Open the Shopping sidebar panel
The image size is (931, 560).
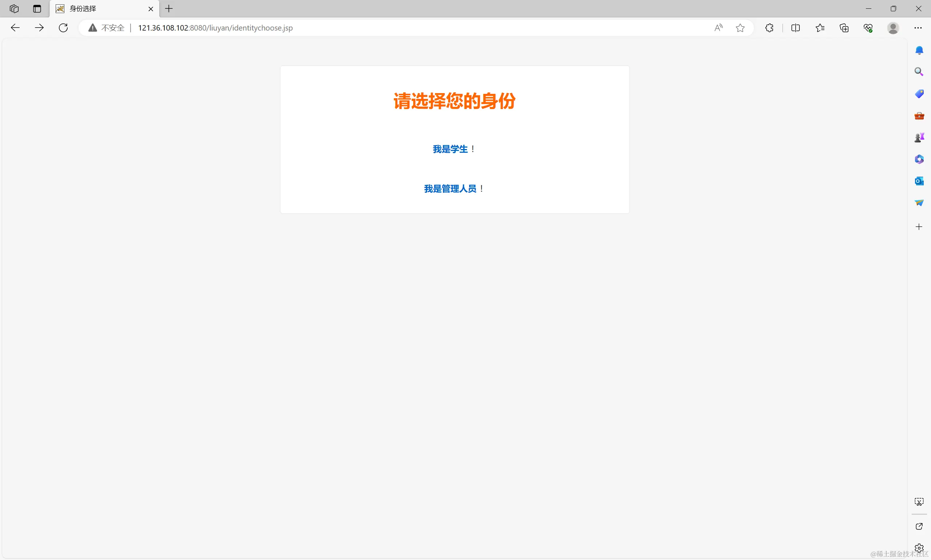919,93
